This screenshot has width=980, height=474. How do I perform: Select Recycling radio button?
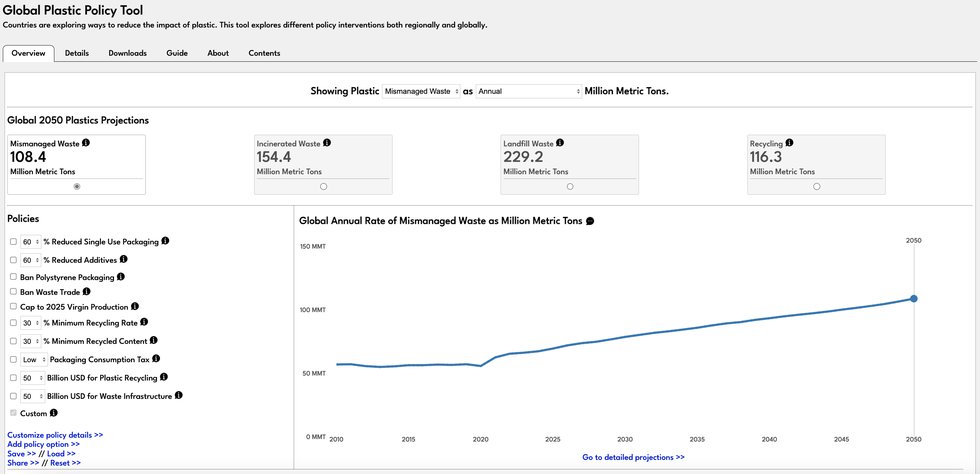click(x=817, y=186)
